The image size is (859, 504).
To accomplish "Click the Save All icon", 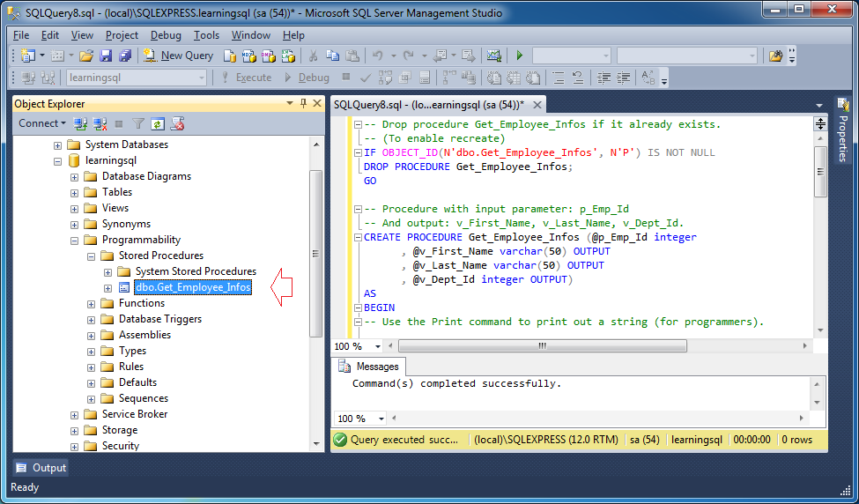I will (125, 56).
